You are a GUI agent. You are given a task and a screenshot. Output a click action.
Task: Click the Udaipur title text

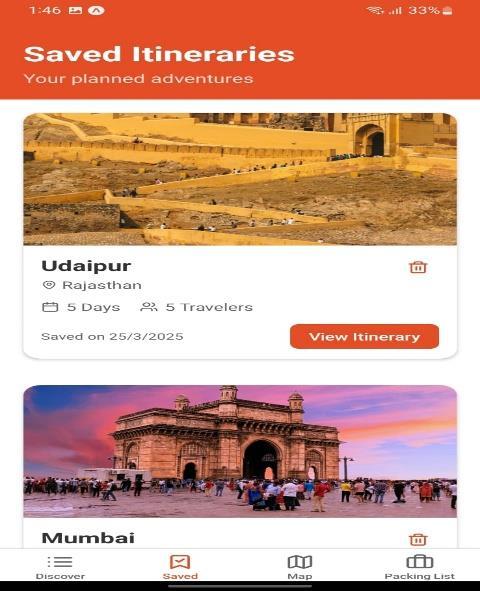tap(86, 266)
